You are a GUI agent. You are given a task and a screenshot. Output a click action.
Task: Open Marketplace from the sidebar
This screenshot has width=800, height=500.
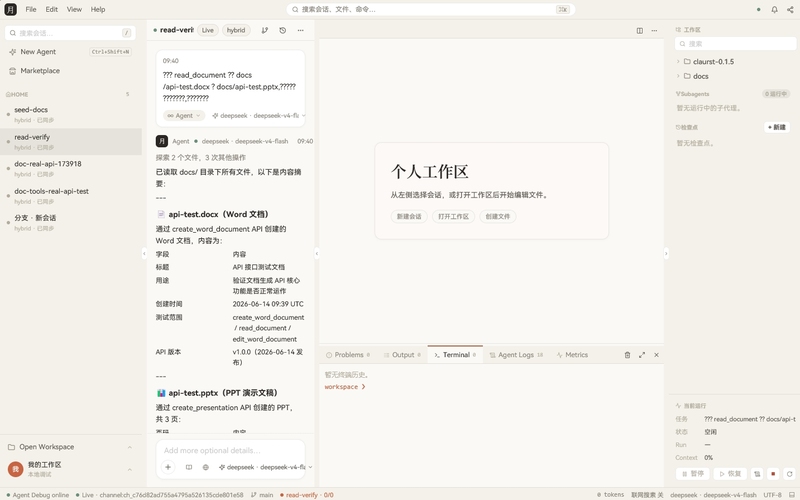tap(70, 70)
